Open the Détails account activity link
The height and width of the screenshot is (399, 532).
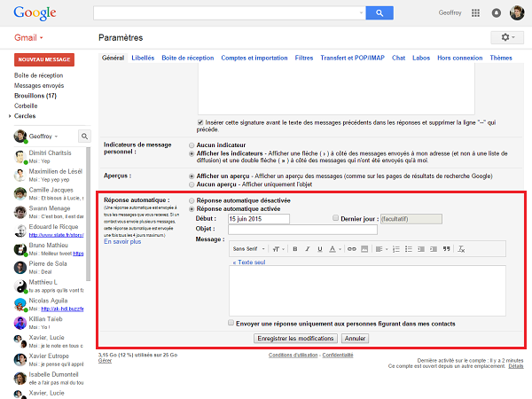point(516,366)
